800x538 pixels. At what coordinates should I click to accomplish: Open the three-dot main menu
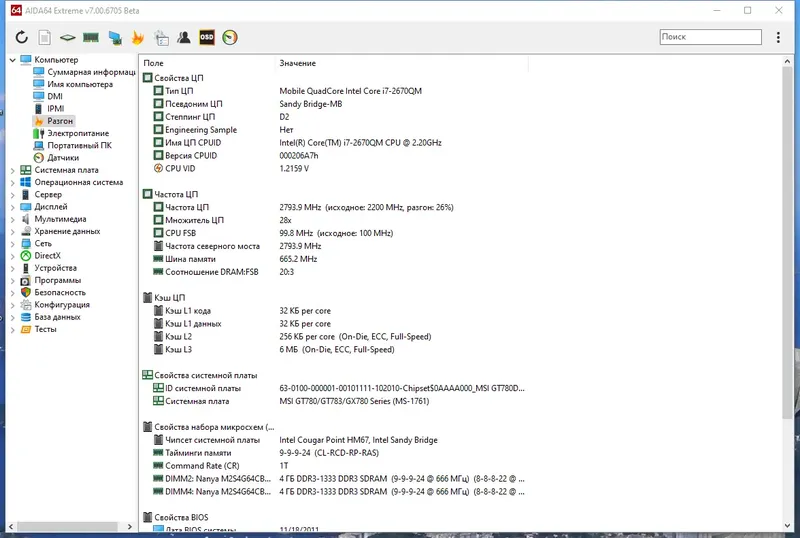pos(778,37)
